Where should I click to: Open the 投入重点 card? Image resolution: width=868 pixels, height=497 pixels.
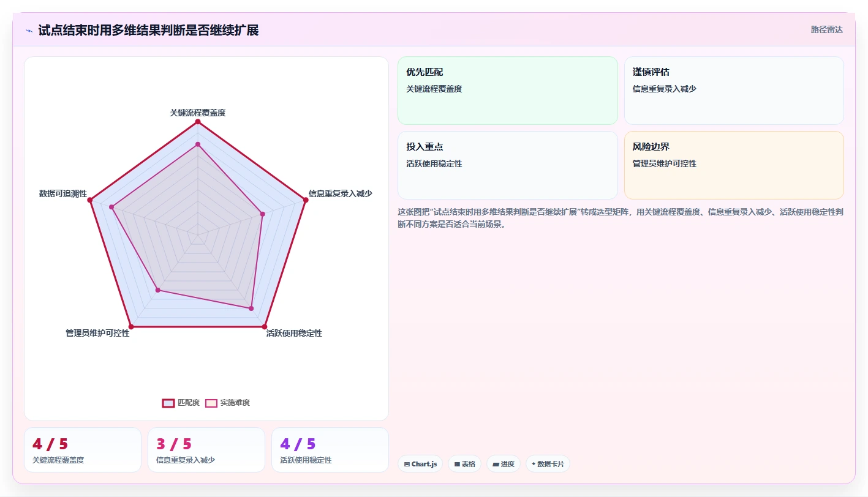pyautogui.click(x=508, y=165)
